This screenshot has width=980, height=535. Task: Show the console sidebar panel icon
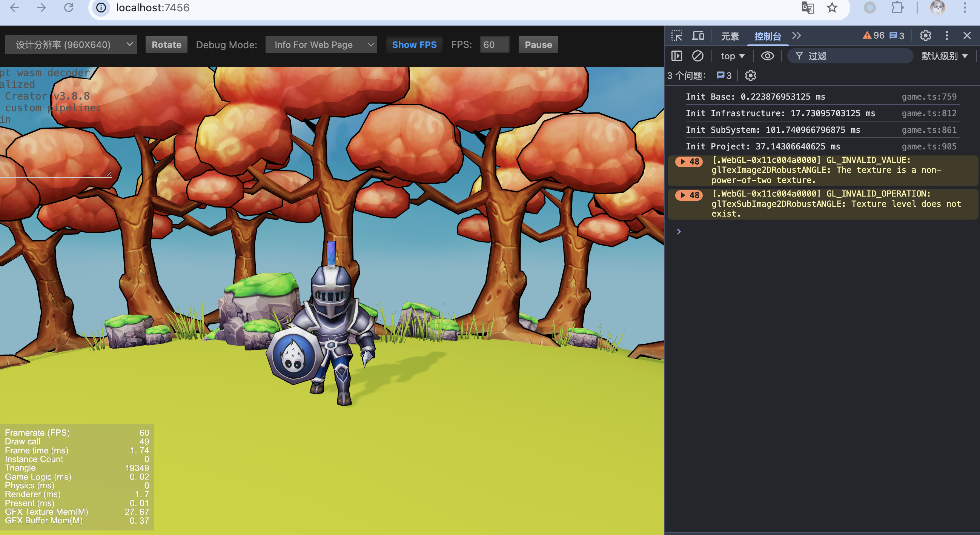(676, 56)
